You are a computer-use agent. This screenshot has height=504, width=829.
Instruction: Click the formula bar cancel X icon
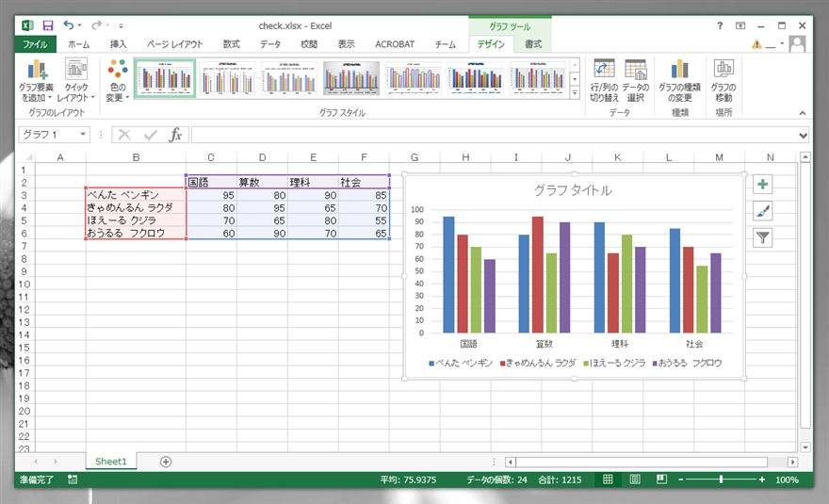point(124,135)
